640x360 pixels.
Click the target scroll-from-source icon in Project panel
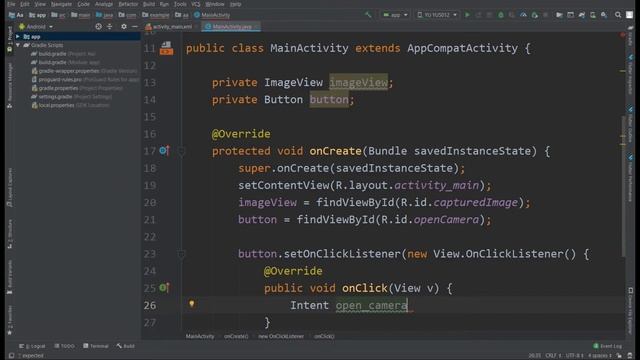coord(98,27)
